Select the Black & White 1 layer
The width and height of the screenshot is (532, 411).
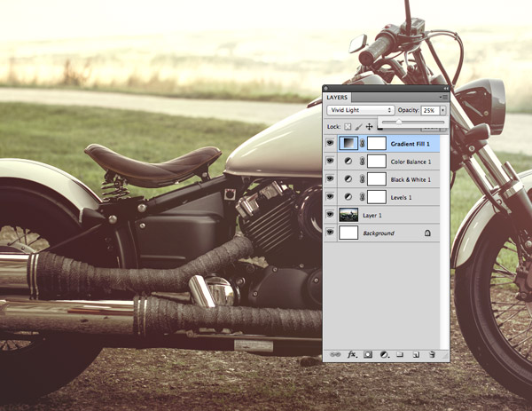coord(411,179)
